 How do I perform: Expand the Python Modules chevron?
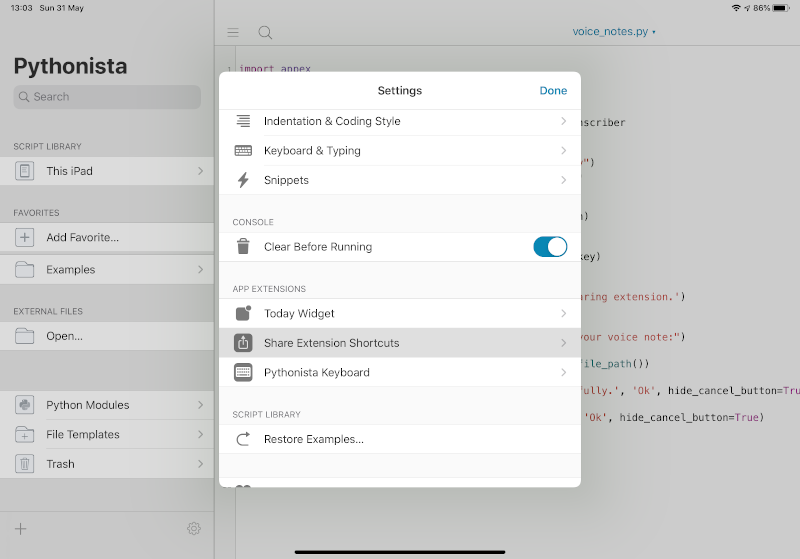(x=201, y=405)
